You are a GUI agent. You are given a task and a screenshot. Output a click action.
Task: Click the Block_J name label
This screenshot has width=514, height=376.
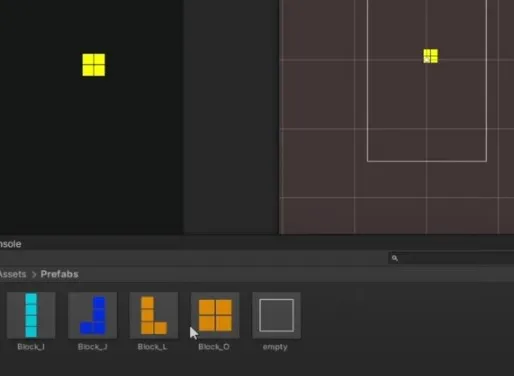pyautogui.click(x=93, y=347)
